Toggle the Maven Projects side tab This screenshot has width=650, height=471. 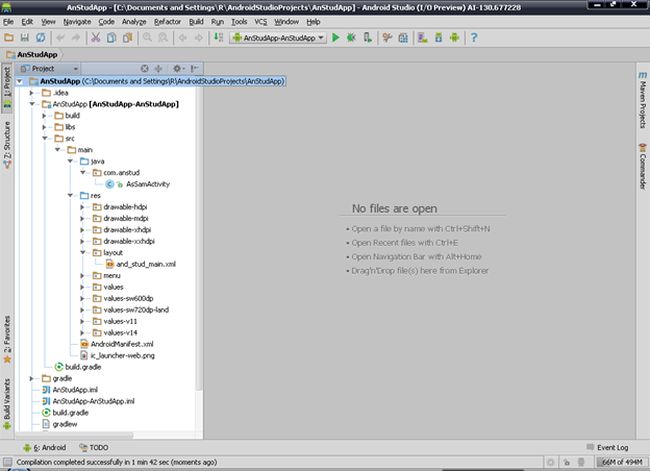click(642, 100)
